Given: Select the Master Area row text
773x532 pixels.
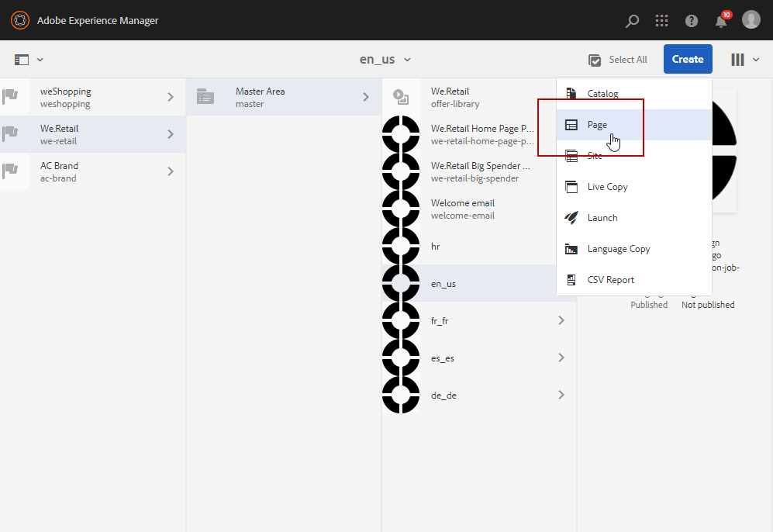Looking at the screenshot, I should tap(260, 98).
